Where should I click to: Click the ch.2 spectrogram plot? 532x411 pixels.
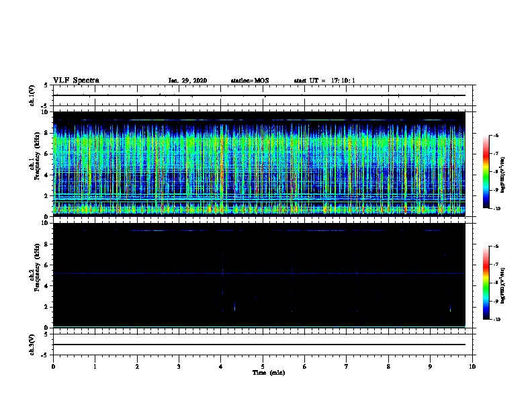(x=259, y=275)
